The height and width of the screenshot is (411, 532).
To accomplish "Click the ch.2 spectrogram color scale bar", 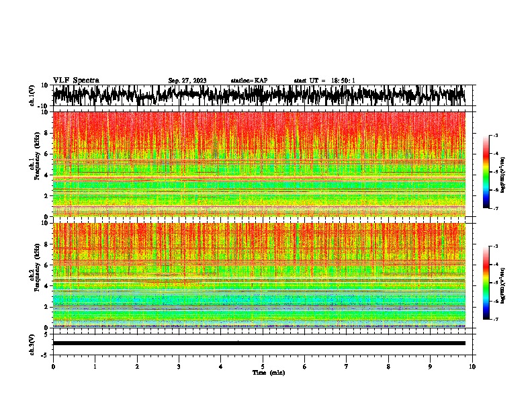I will pyautogui.click(x=486, y=283).
